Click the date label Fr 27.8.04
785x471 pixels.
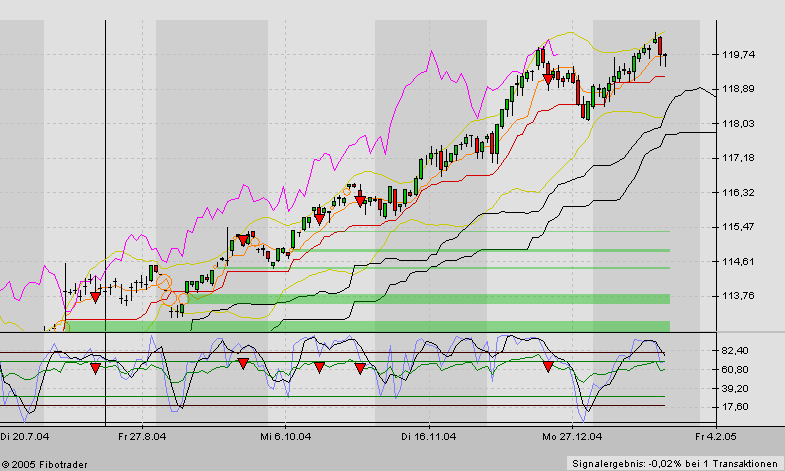[142, 437]
